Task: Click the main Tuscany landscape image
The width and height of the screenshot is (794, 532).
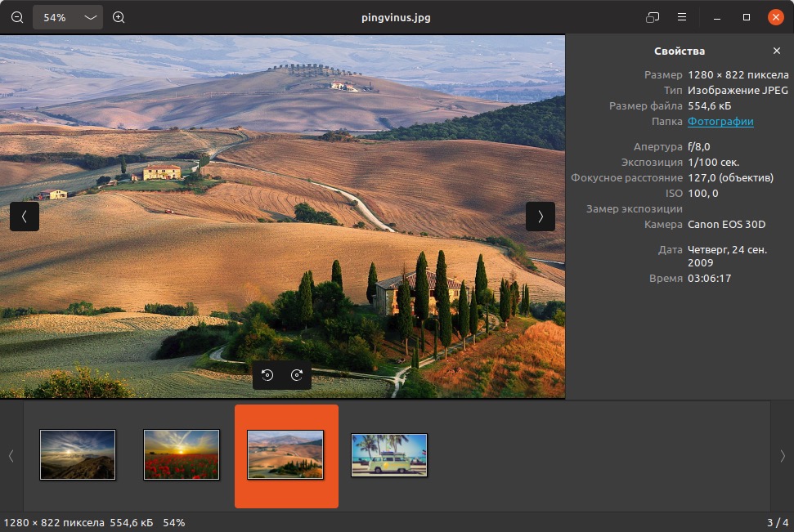Action: click(x=283, y=217)
